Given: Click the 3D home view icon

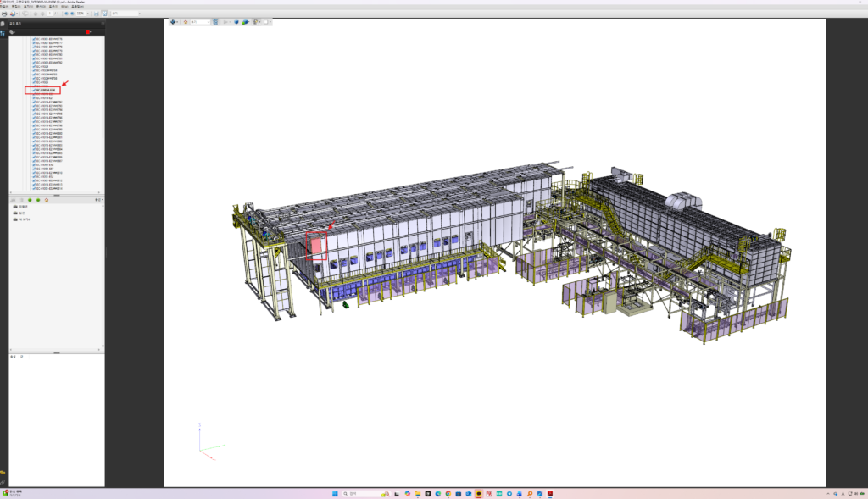Looking at the screenshot, I should [x=186, y=22].
